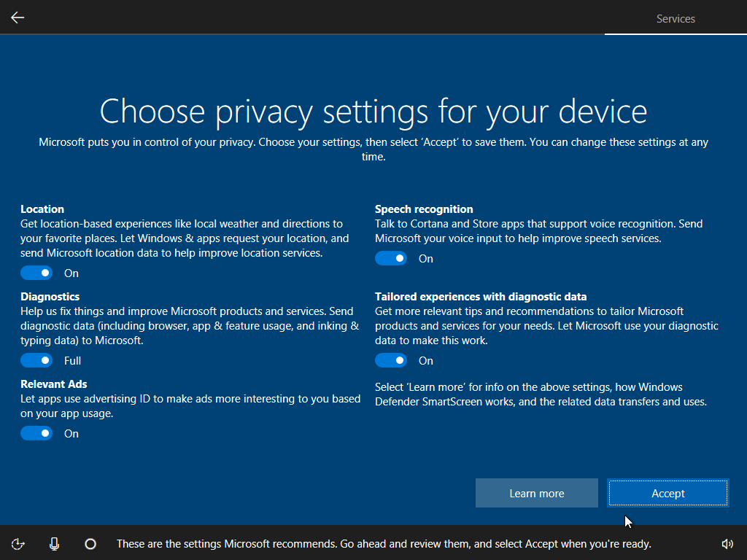Screen dimensions: 747x560
Task: Click the Diagnostics section heading
Action: click(50, 297)
